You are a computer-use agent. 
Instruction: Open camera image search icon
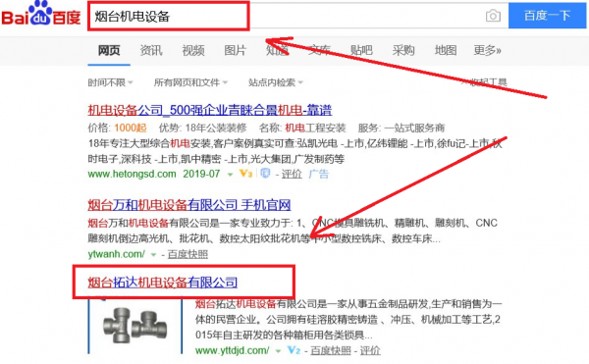click(x=493, y=16)
